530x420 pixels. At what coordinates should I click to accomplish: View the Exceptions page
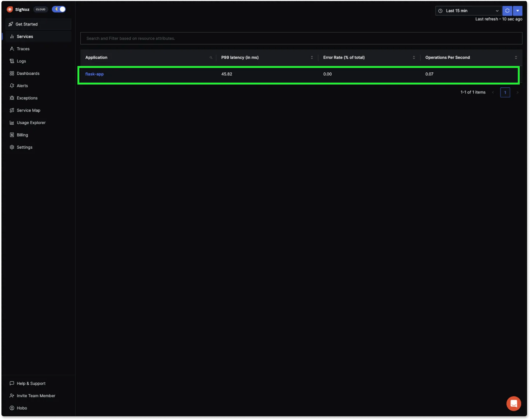[27, 98]
